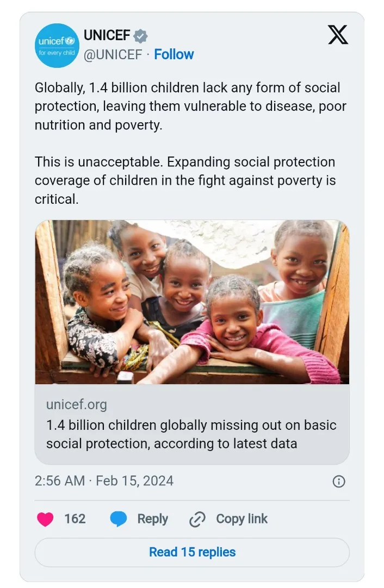Open the children photo thumbnail
This screenshot has height=588, width=384.
pyautogui.click(x=192, y=302)
